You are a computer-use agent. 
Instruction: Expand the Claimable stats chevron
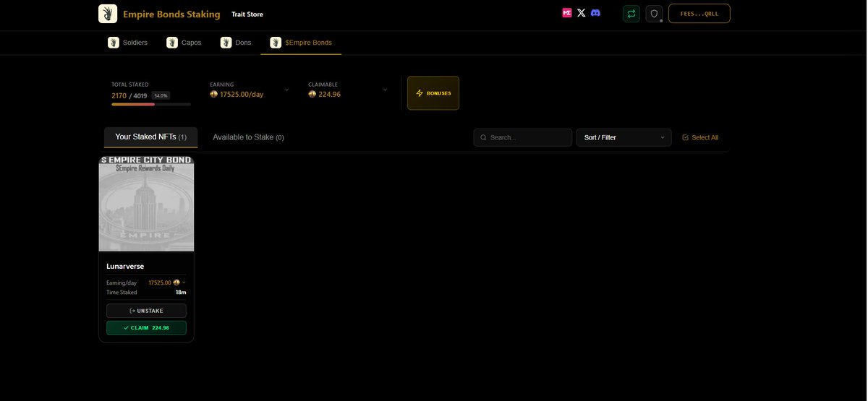click(385, 90)
